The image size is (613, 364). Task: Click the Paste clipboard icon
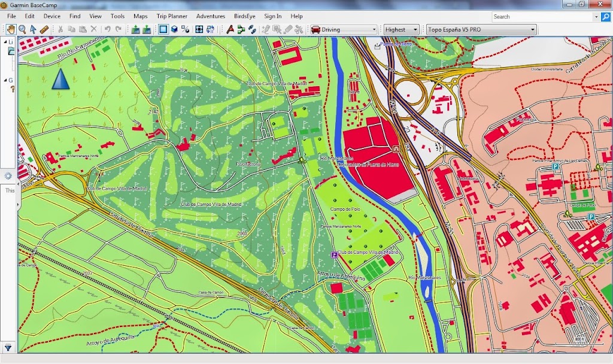83,29
